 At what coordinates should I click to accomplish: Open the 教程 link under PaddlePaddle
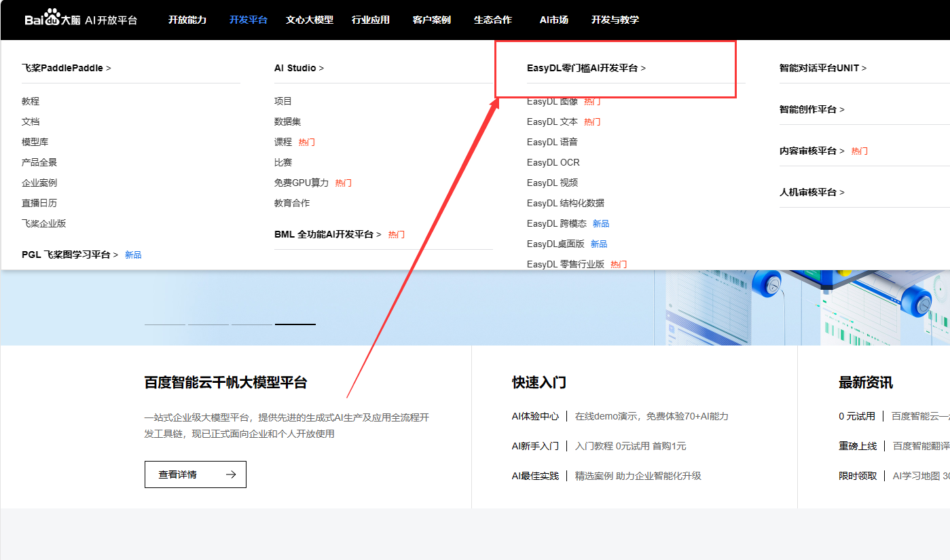pyautogui.click(x=31, y=101)
